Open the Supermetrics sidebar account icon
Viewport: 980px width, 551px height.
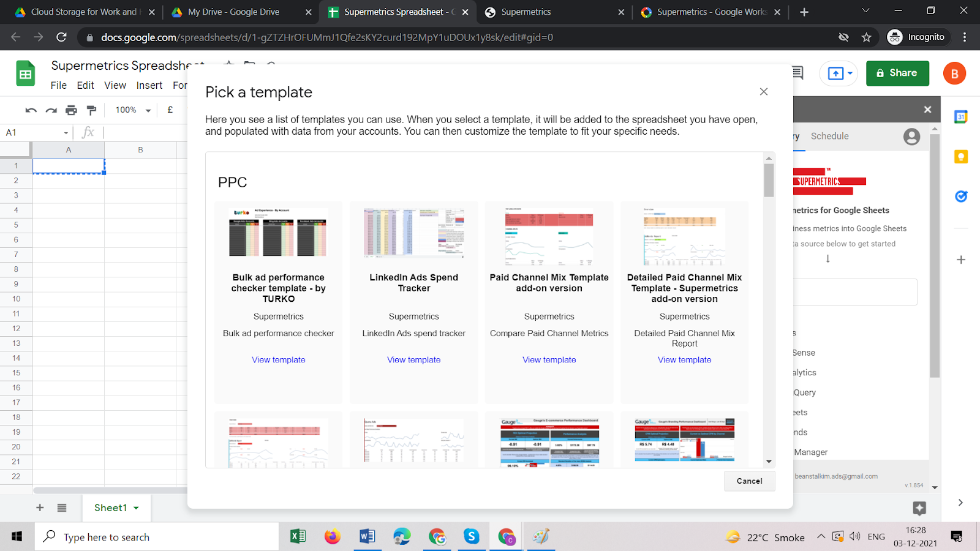[911, 137]
